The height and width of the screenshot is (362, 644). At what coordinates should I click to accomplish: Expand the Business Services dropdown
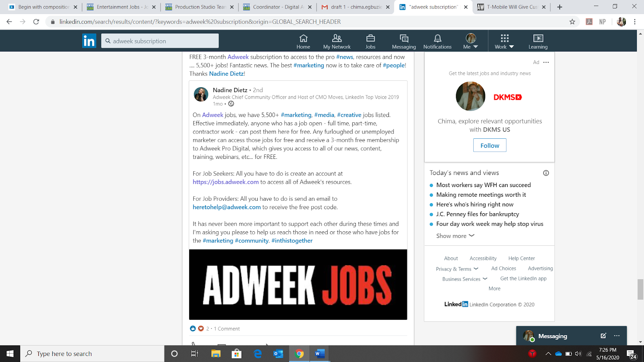465,279
